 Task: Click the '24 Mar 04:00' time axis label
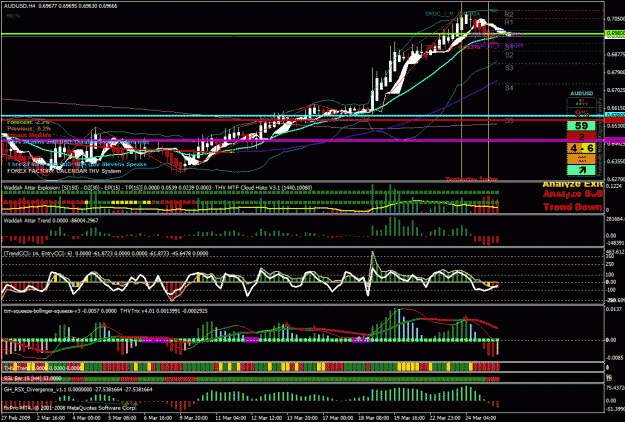click(480, 418)
